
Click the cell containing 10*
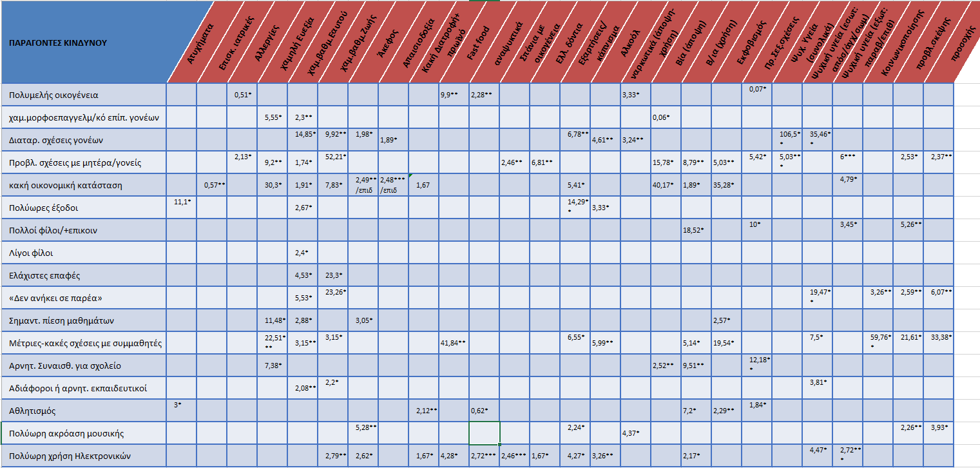(756, 230)
